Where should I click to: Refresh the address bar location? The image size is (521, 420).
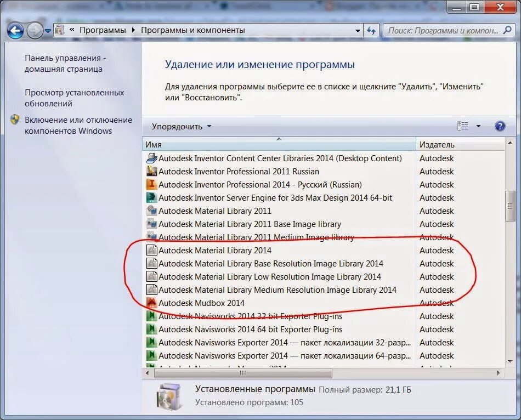[371, 31]
